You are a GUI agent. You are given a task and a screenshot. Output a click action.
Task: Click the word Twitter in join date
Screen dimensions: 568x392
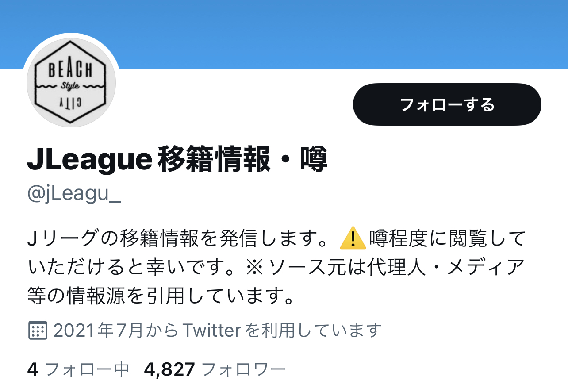pyautogui.click(x=212, y=330)
